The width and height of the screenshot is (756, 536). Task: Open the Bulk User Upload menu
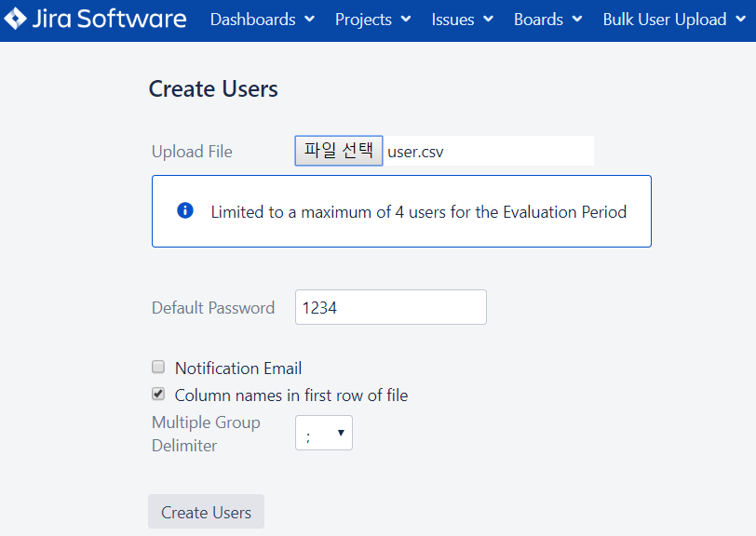(664, 20)
